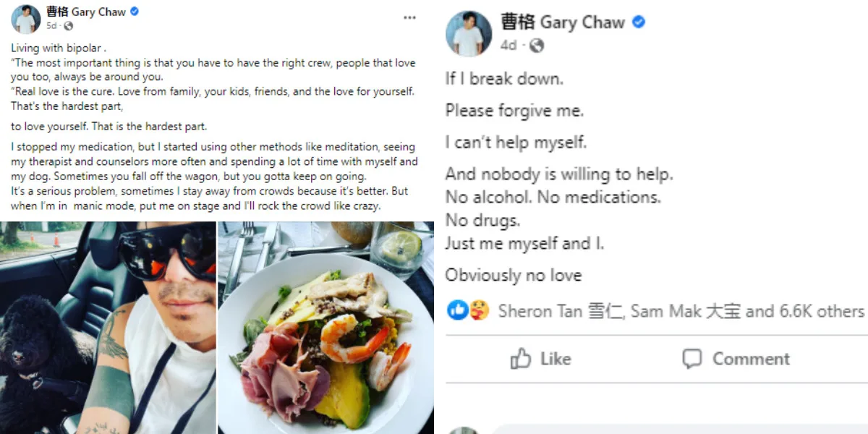Screen dimensions: 868x434
Task: Click Gary Chaw's avatar on the left post
Action: tap(25, 19)
